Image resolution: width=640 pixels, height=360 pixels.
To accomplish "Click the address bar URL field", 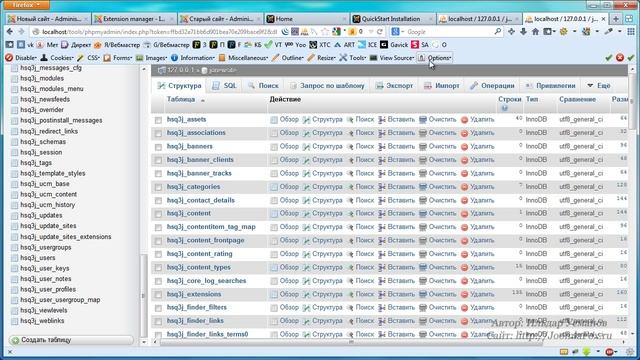I will pyautogui.click(x=159, y=31).
